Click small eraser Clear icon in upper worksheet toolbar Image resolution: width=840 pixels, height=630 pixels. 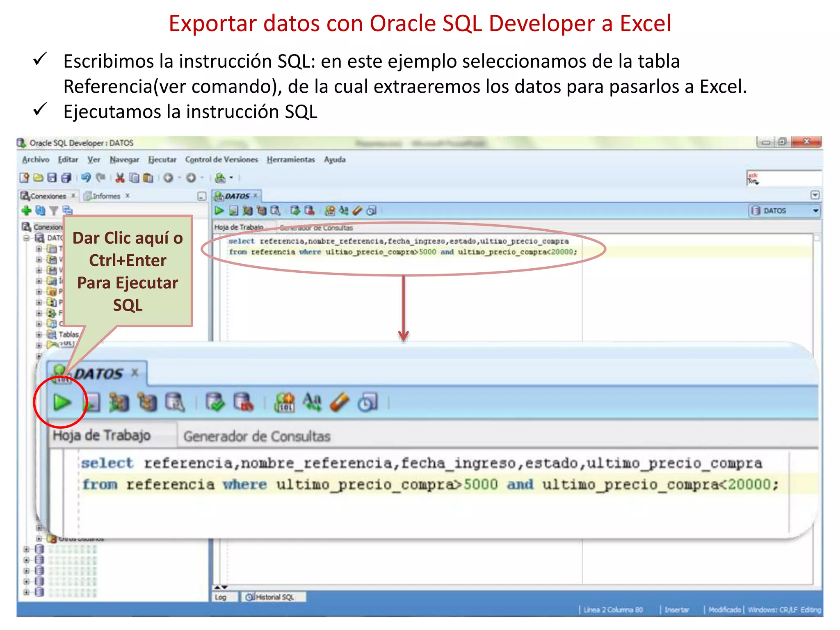[x=357, y=211]
